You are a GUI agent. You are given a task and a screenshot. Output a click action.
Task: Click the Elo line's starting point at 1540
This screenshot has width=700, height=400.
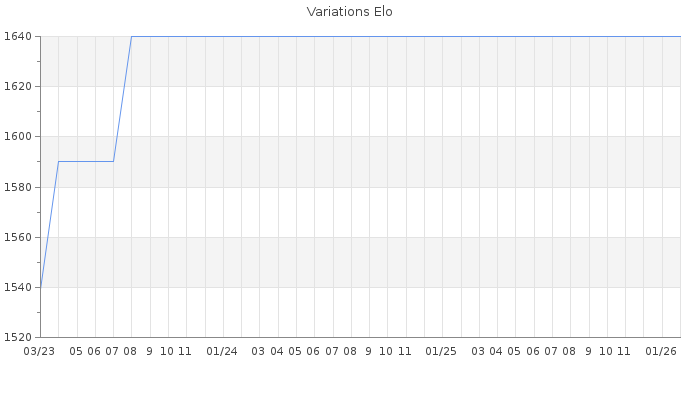click(40, 287)
